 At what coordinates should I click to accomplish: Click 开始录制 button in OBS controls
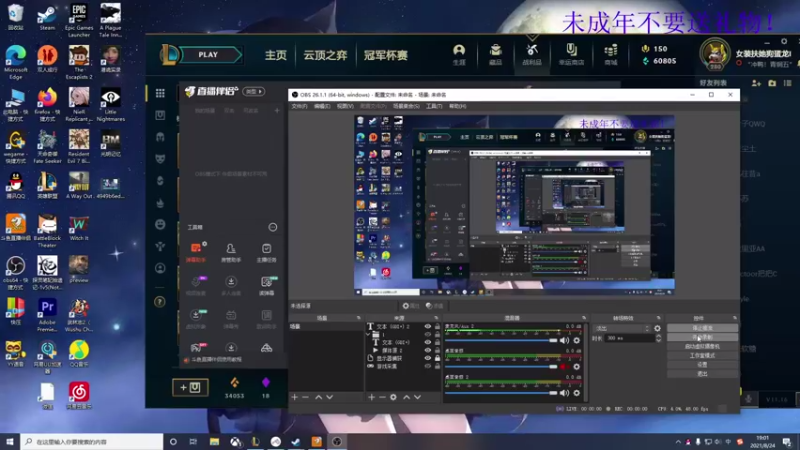pyautogui.click(x=702, y=337)
